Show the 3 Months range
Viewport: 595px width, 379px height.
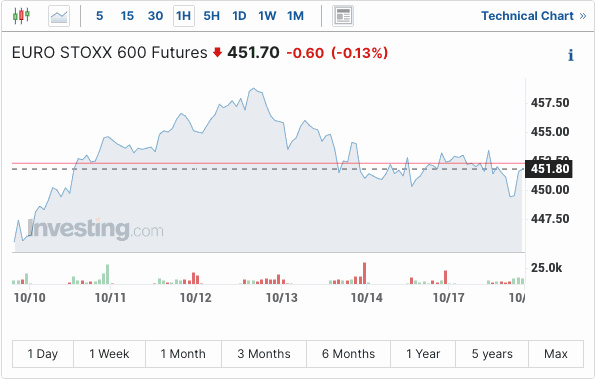click(x=264, y=354)
